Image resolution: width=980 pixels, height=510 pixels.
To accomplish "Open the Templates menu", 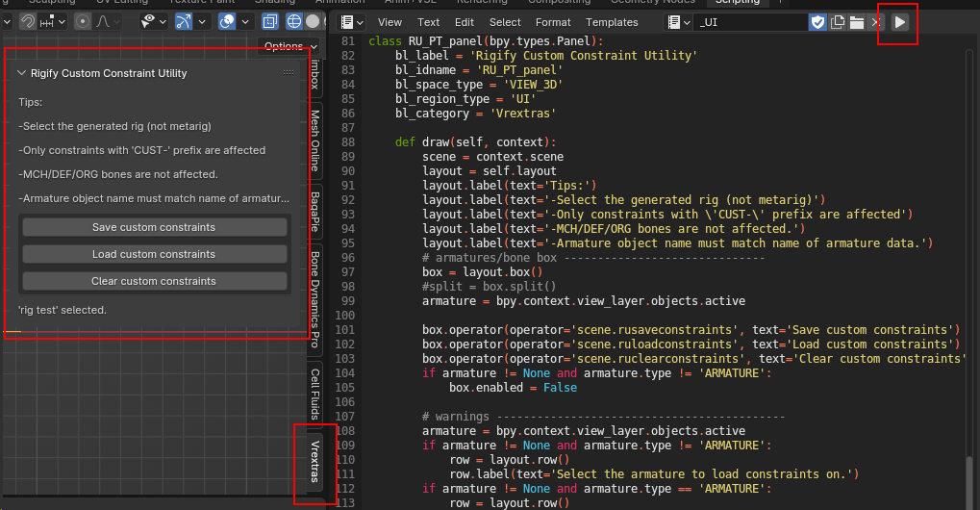I will click(612, 22).
